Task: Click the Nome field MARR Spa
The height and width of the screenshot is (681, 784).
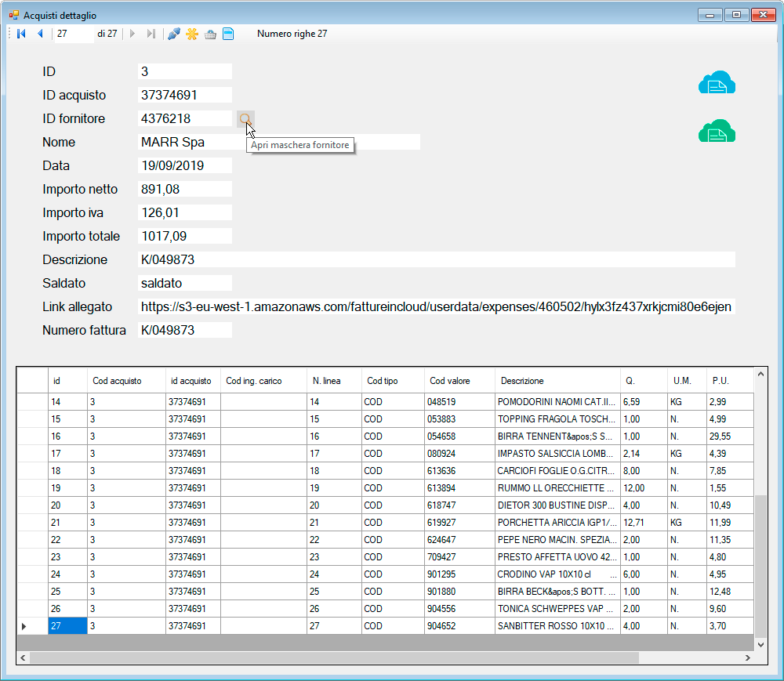Action: 278,142
